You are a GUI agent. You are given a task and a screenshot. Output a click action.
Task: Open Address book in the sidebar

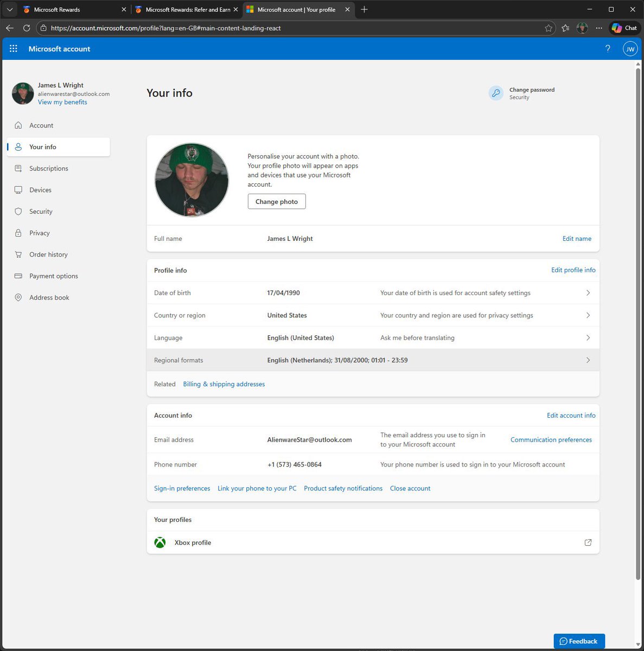(59, 297)
